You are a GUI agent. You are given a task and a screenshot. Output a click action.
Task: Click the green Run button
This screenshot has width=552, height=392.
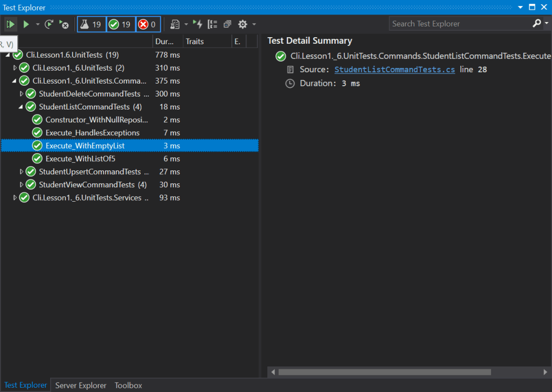pyautogui.click(x=26, y=24)
